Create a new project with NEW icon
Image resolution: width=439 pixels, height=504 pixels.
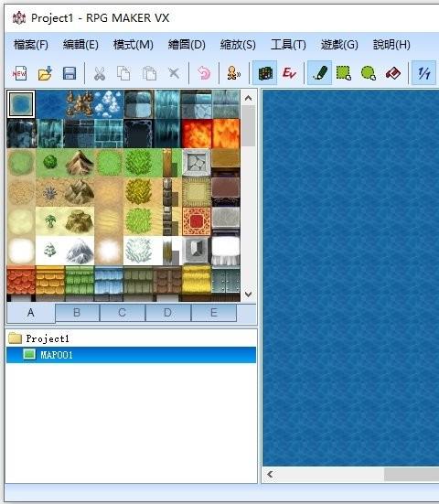pos(19,73)
